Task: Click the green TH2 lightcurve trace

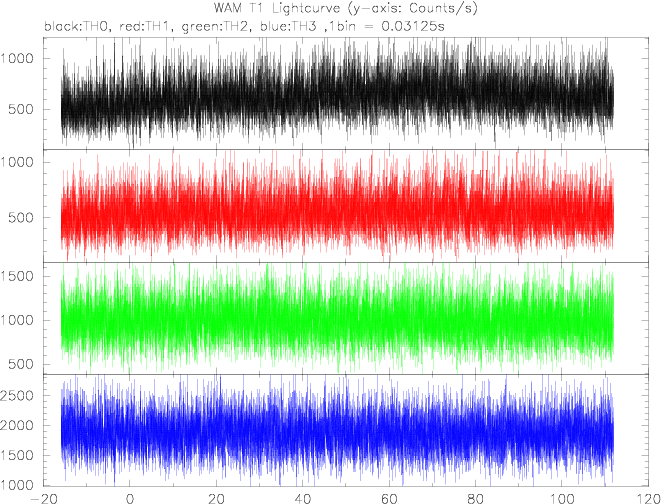Action: pos(337,320)
